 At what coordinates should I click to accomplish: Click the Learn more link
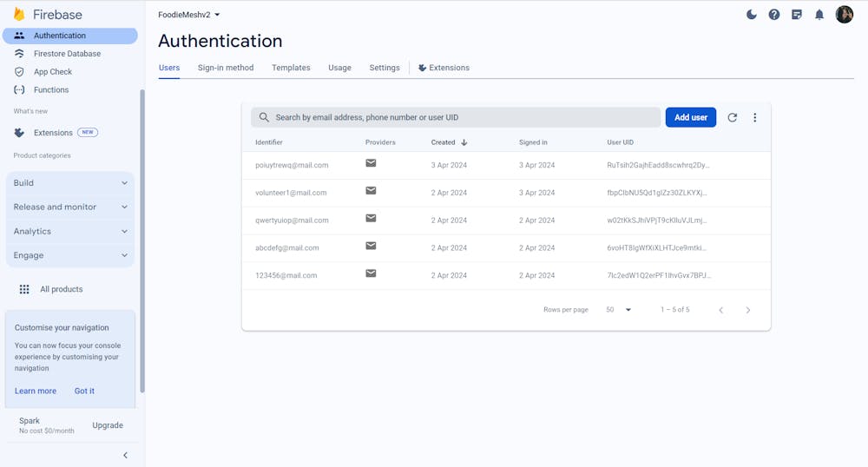[36, 391]
